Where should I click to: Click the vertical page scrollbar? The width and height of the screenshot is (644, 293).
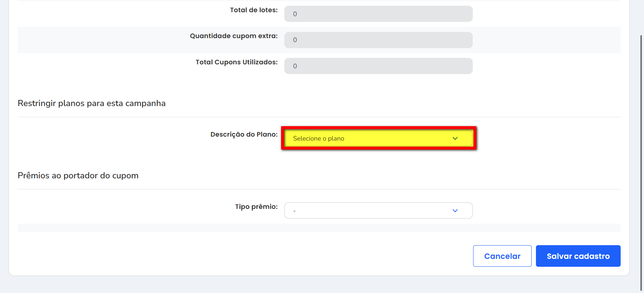click(641, 162)
